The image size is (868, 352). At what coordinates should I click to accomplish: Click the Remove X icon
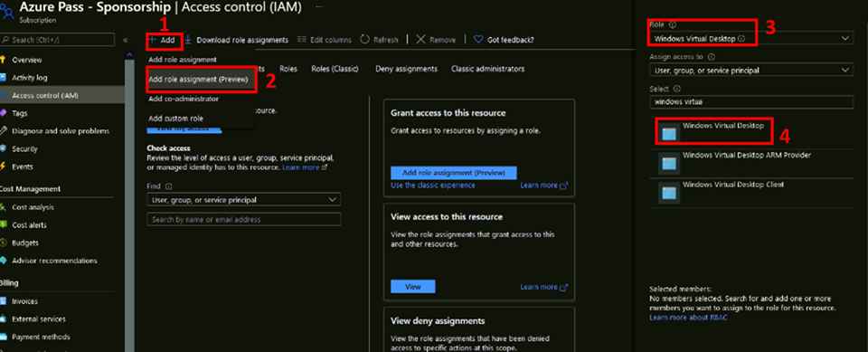[x=420, y=40]
